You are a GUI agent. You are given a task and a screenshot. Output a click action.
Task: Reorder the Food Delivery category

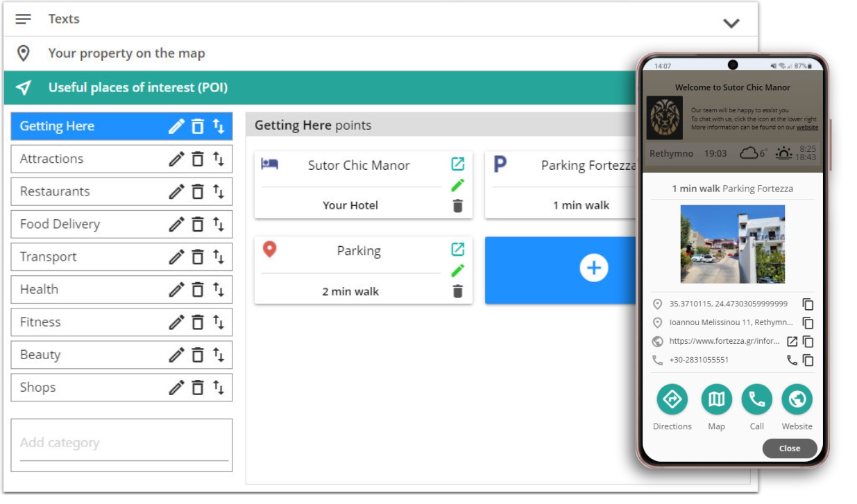pyautogui.click(x=219, y=225)
